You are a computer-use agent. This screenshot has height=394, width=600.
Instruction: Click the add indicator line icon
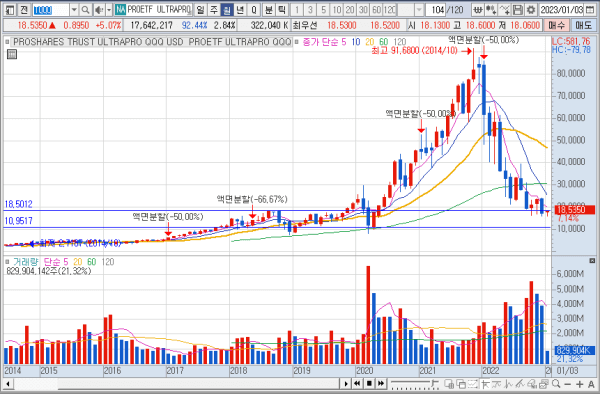click(x=505, y=10)
